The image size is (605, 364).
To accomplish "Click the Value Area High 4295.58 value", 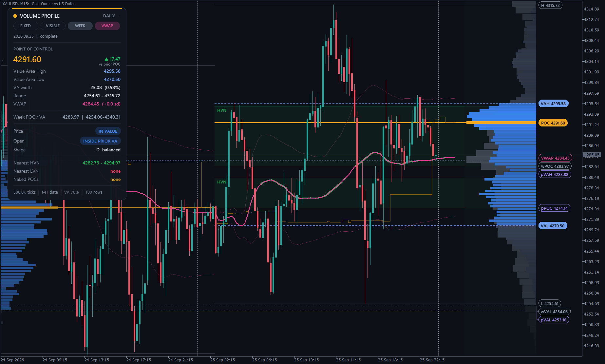I will coord(112,71).
